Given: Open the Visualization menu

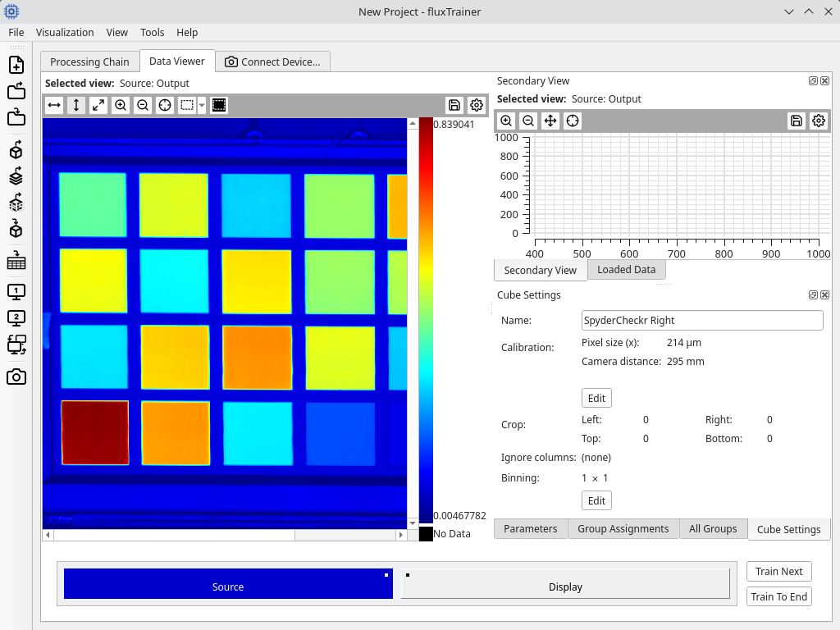Looking at the screenshot, I should click(65, 32).
